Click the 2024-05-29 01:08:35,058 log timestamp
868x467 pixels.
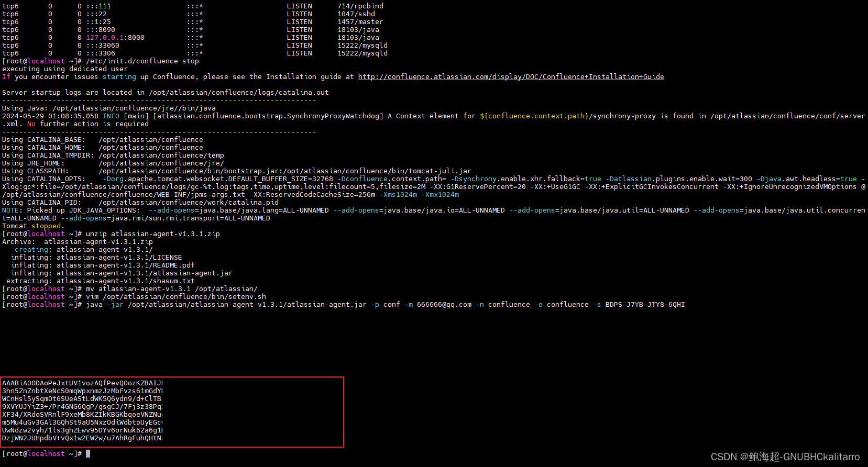click(x=50, y=116)
